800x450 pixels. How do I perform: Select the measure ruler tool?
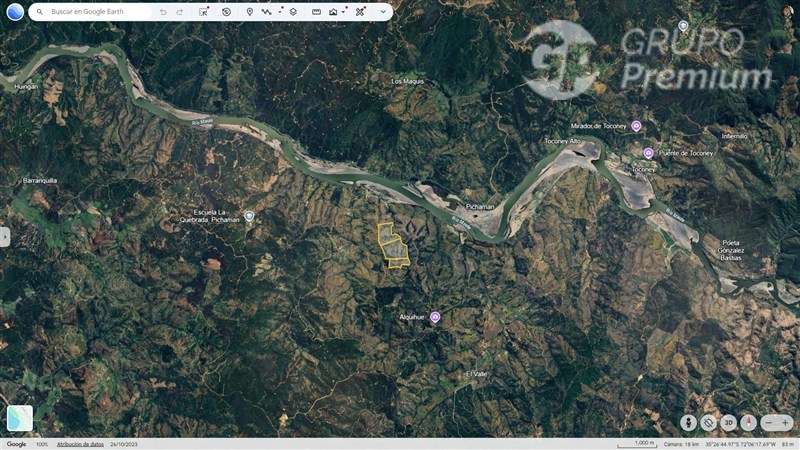(316, 12)
